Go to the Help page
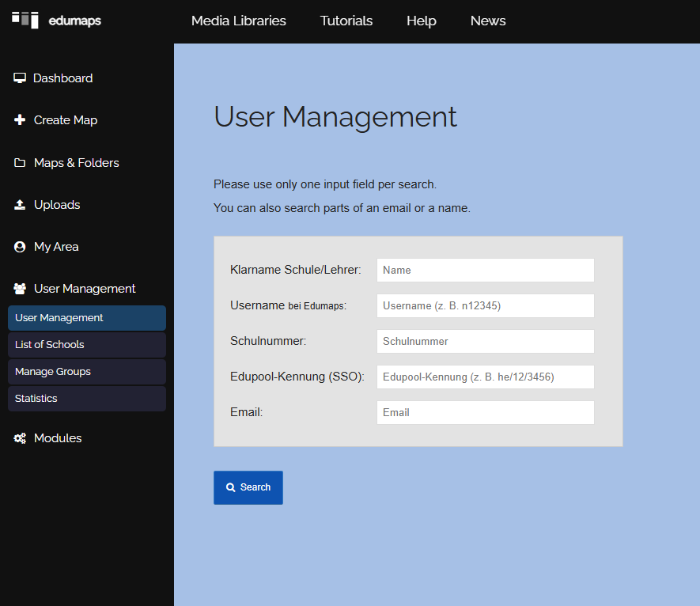This screenshot has width=700, height=606. [x=421, y=21]
